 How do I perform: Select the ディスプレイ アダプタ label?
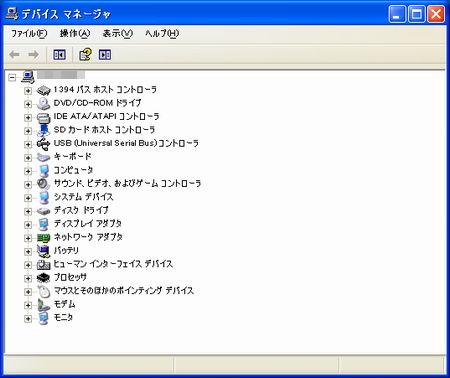(88, 224)
